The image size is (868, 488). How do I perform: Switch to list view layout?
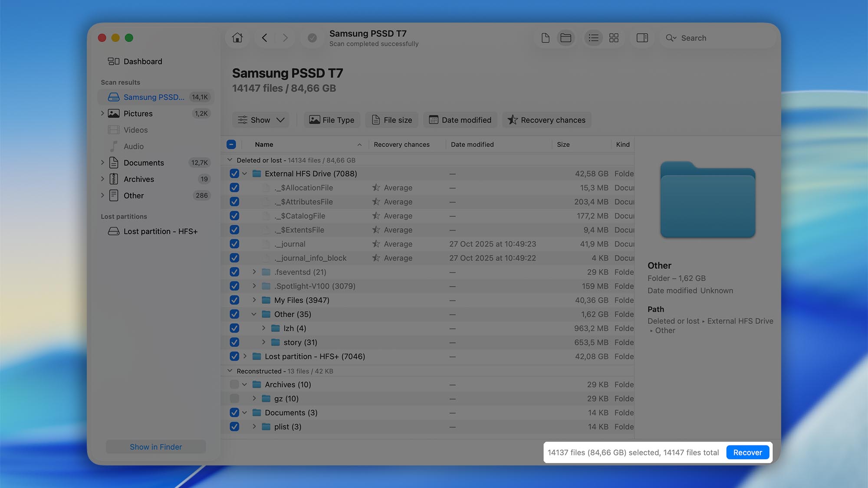593,38
